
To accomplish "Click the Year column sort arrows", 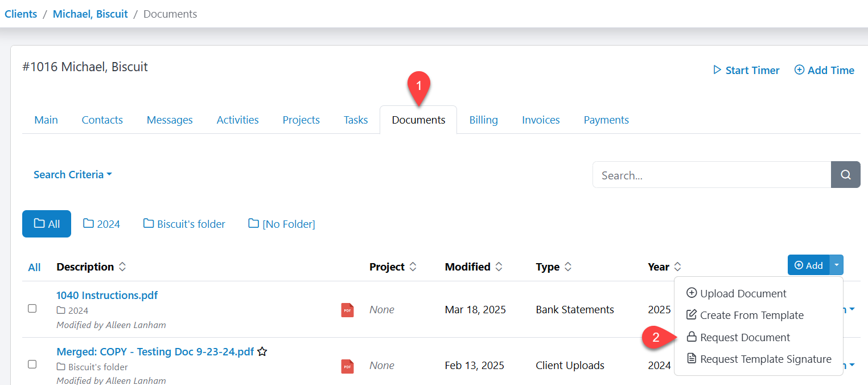I will 678,266.
